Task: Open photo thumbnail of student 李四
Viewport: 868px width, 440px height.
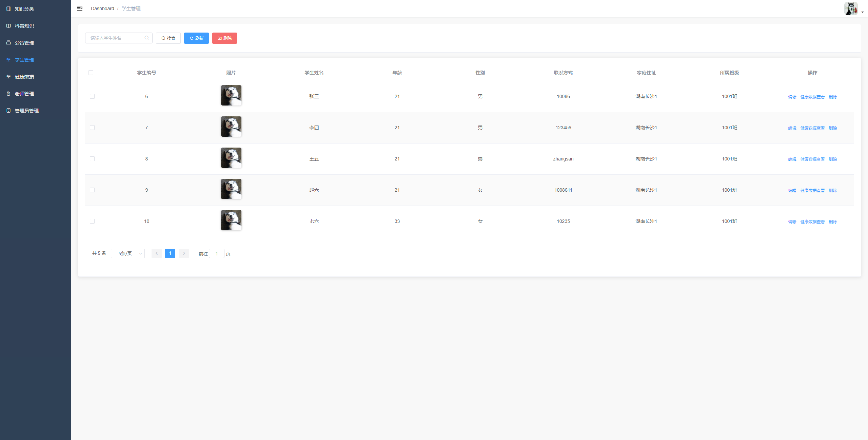Action: (231, 127)
